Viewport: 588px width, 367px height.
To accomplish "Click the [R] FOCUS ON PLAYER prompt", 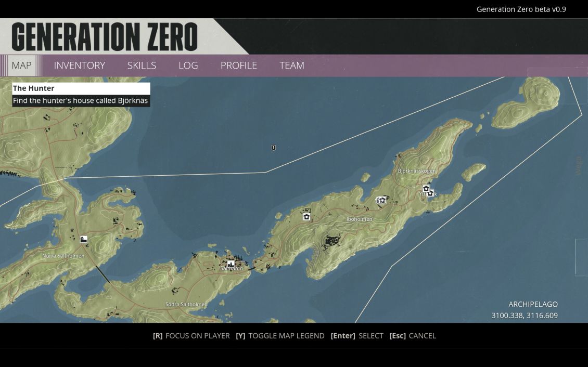I will [x=191, y=336].
